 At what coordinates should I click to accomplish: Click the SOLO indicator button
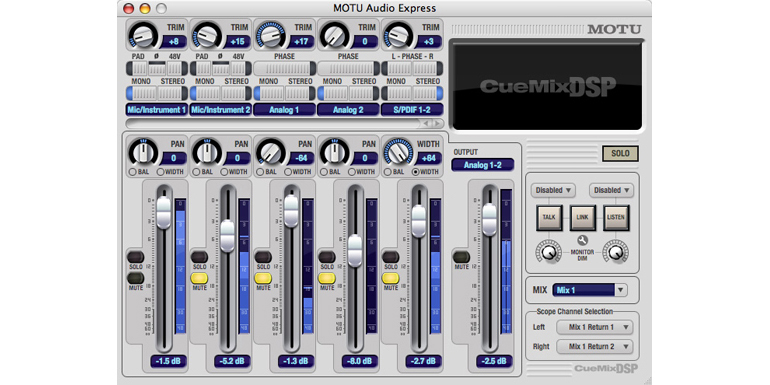click(x=620, y=153)
